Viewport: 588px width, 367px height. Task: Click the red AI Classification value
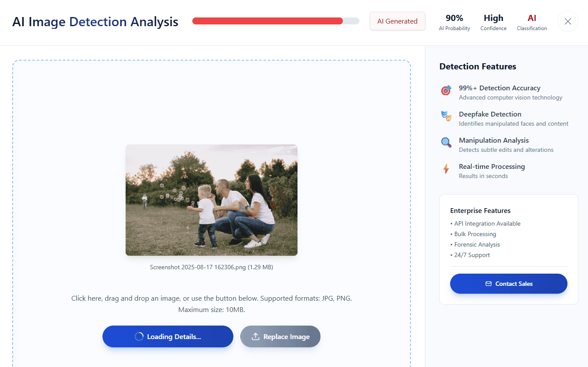point(532,18)
